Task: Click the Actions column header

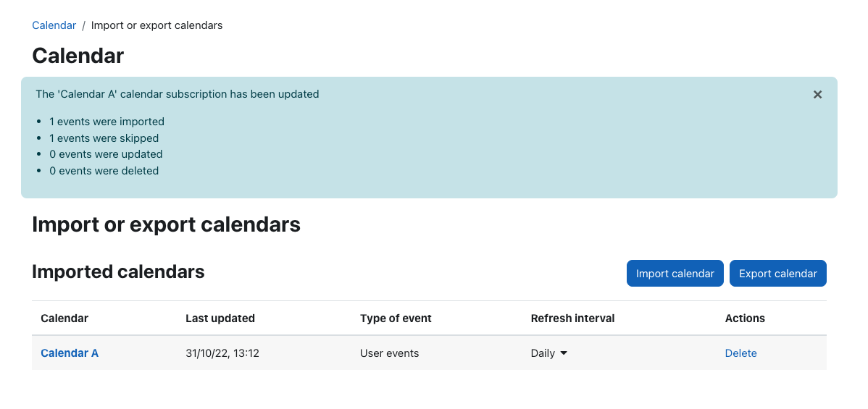Action: pos(745,319)
